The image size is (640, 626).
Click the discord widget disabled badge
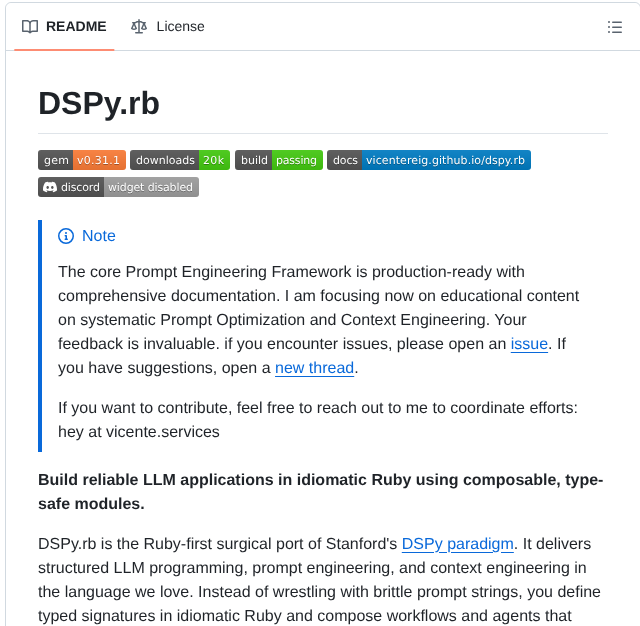tap(118, 187)
